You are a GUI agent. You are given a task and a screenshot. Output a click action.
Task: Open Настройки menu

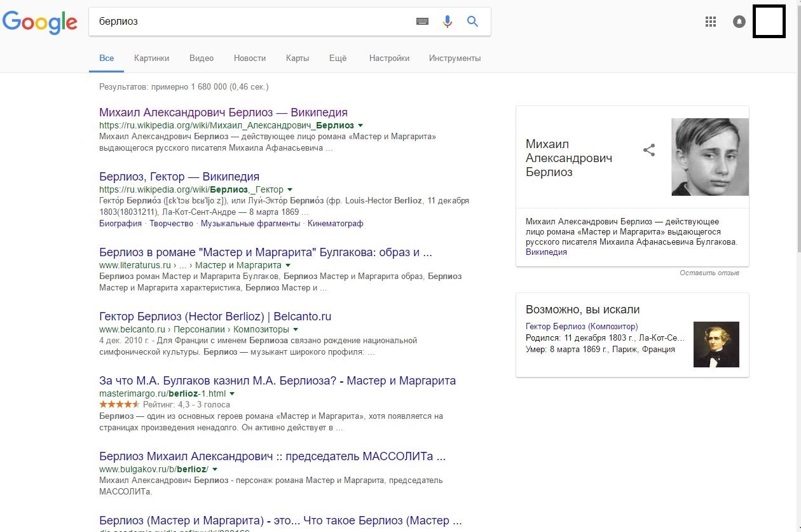click(389, 58)
